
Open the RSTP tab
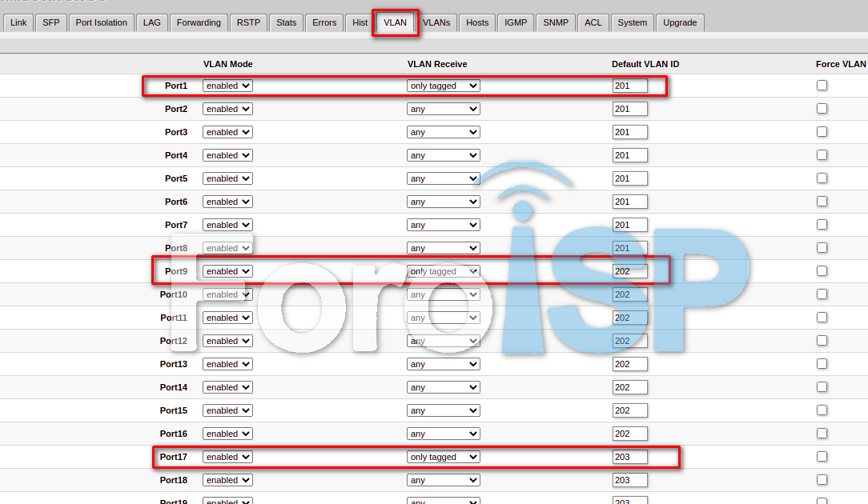[248, 22]
